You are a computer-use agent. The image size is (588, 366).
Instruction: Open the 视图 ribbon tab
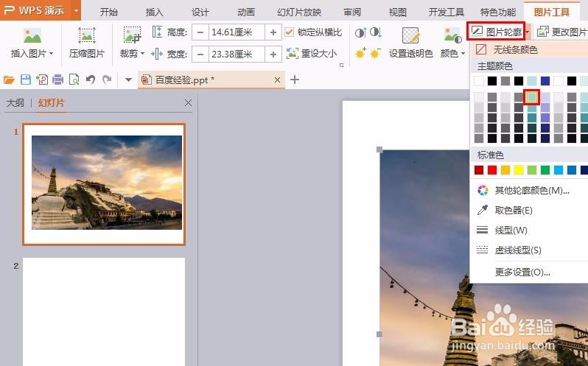pyautogui.click(x=397, y=12)
